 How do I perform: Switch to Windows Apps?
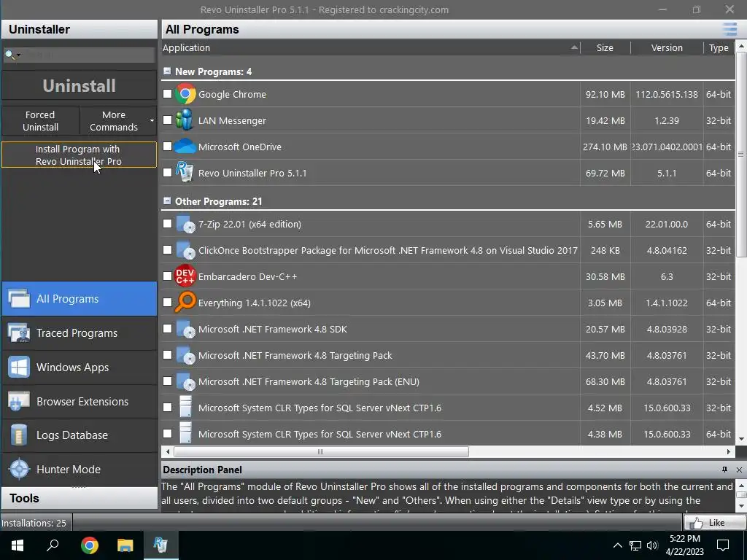click(x=79, y=367)
